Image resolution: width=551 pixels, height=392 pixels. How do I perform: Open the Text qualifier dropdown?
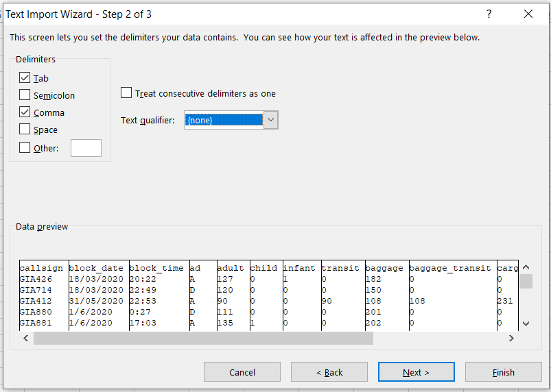[x=271, y=121]
